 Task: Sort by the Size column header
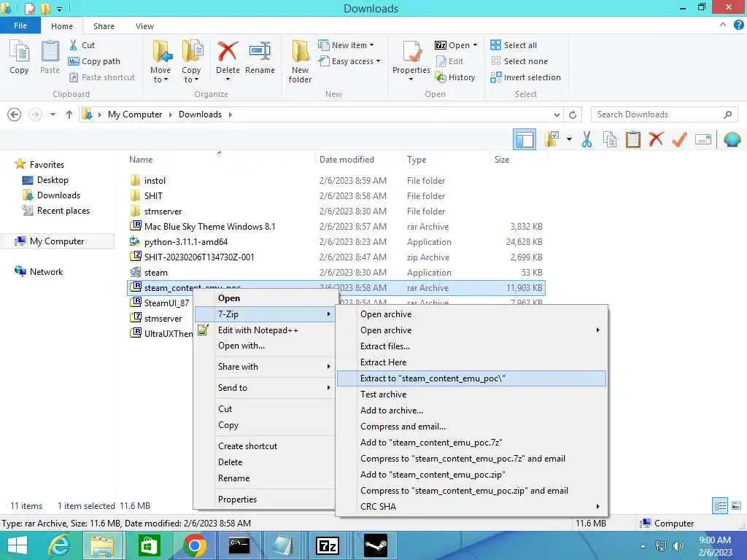pos(502,160)
